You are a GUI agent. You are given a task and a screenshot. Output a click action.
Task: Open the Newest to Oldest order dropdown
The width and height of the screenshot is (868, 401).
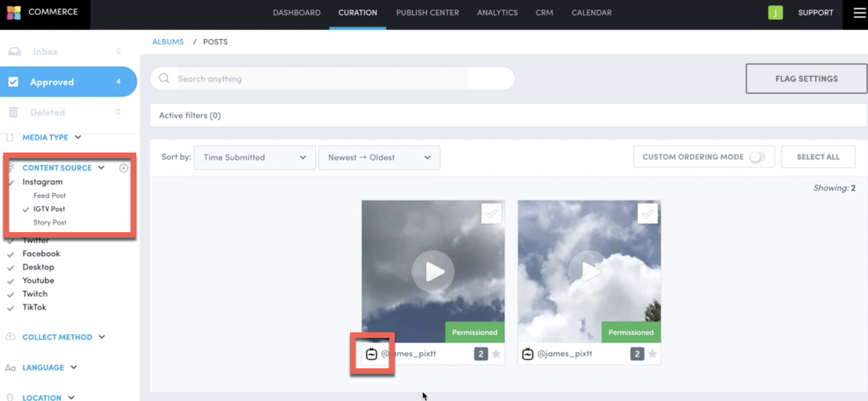point(379,157)
